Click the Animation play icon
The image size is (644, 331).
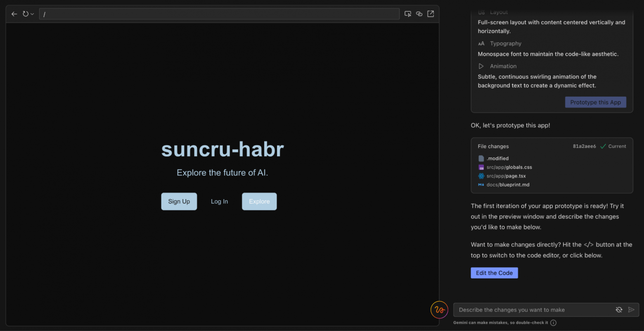(x=481, y=66)
